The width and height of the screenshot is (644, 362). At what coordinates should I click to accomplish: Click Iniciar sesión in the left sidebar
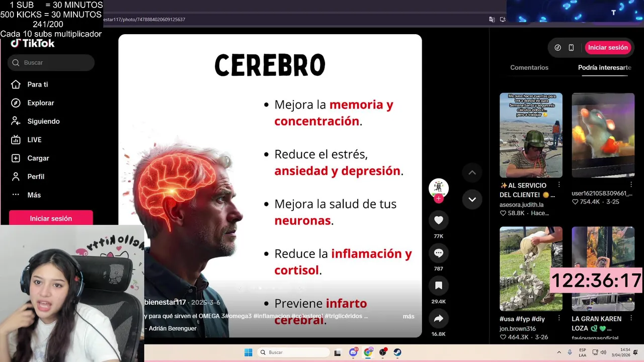point(51,218)
